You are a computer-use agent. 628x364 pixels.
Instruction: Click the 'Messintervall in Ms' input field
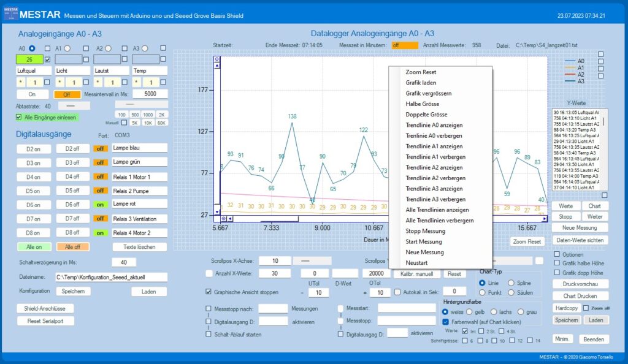150,94
